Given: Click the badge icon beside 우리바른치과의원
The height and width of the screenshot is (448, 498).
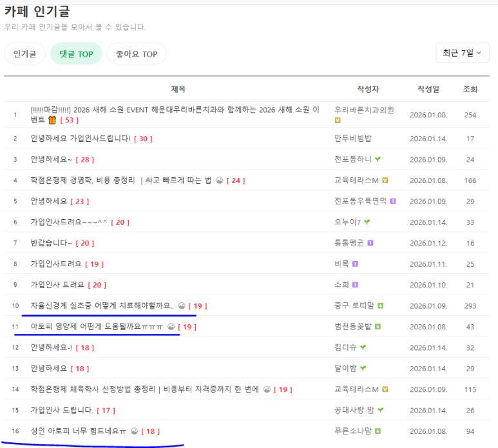Looking at the screenshot, I should coord(338,121).
